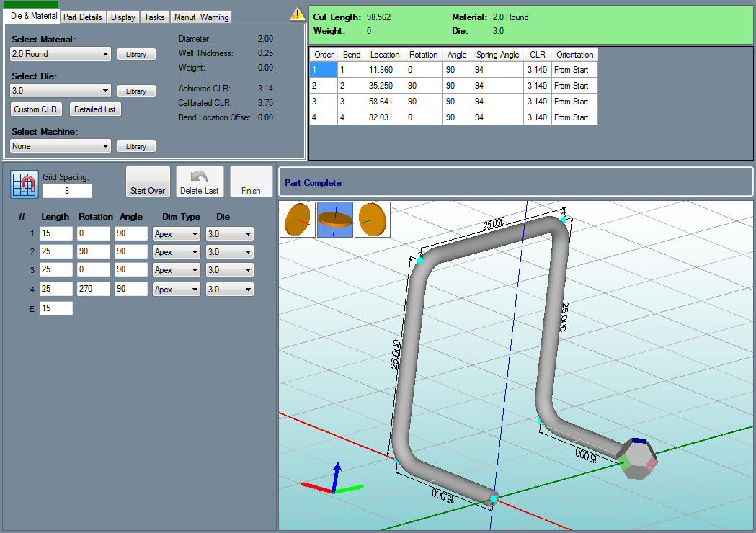
Task: Open the Tasks tab
Action: click(x=154, y=17)
